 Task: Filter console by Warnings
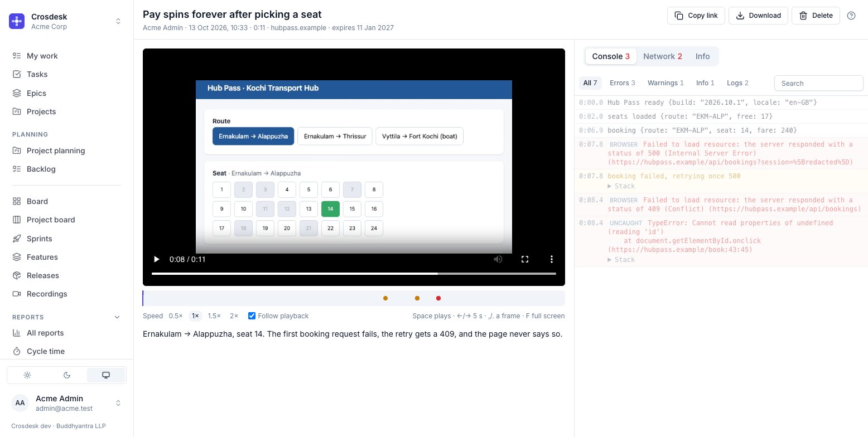[x=666, y=83]
